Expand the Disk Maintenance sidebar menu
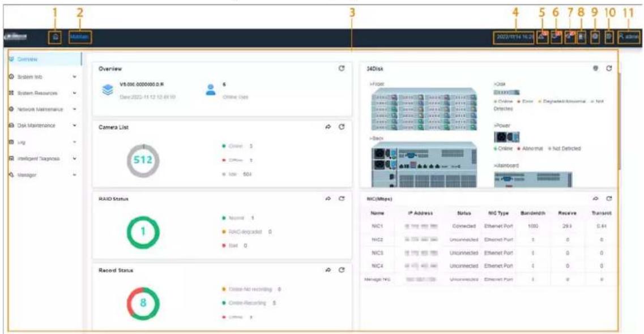 click(x=74, y=126)
